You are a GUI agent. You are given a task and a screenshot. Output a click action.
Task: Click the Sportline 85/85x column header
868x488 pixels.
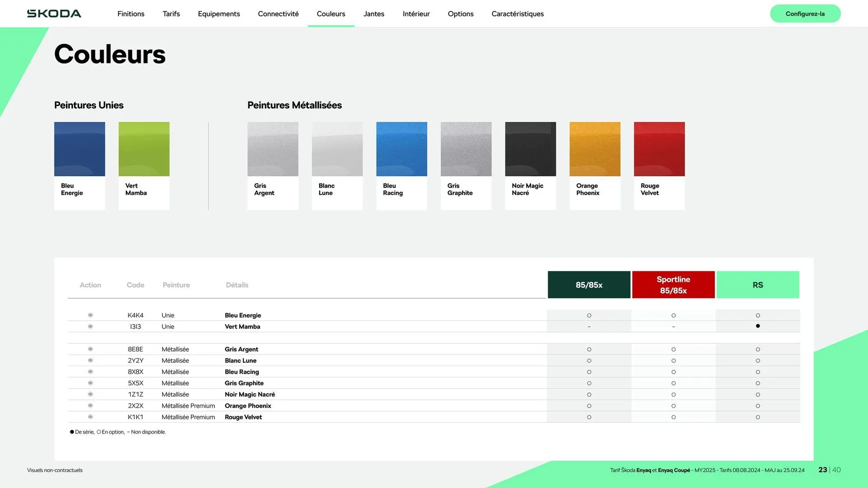pos(673,285)
